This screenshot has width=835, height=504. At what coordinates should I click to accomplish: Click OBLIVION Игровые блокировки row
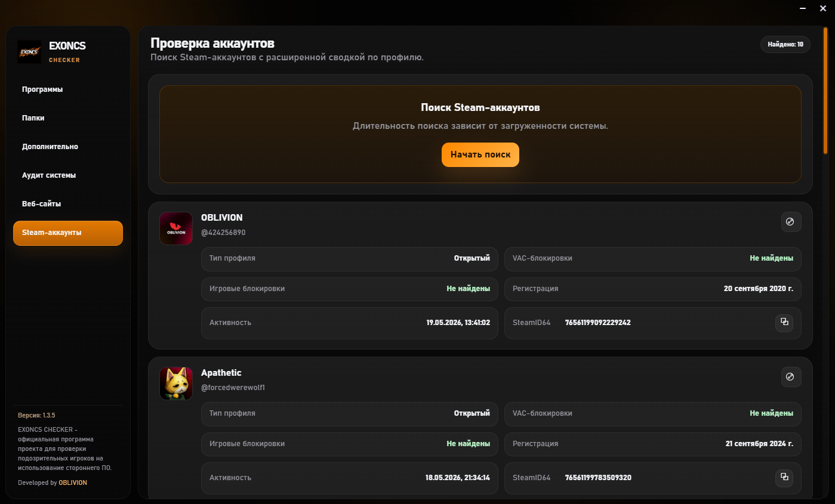click(x=350, y=289)
